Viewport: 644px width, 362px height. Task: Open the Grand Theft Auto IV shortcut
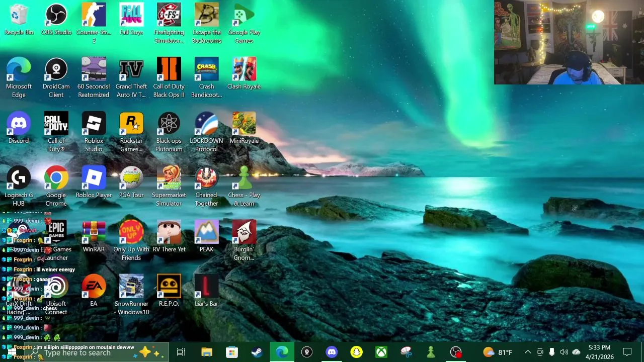pyautogui.click(x=131, y=78)
